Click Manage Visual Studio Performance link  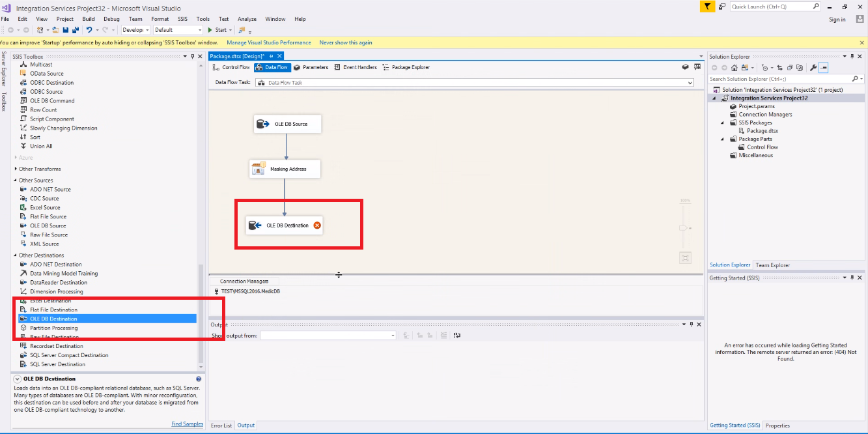click(269, 42)
